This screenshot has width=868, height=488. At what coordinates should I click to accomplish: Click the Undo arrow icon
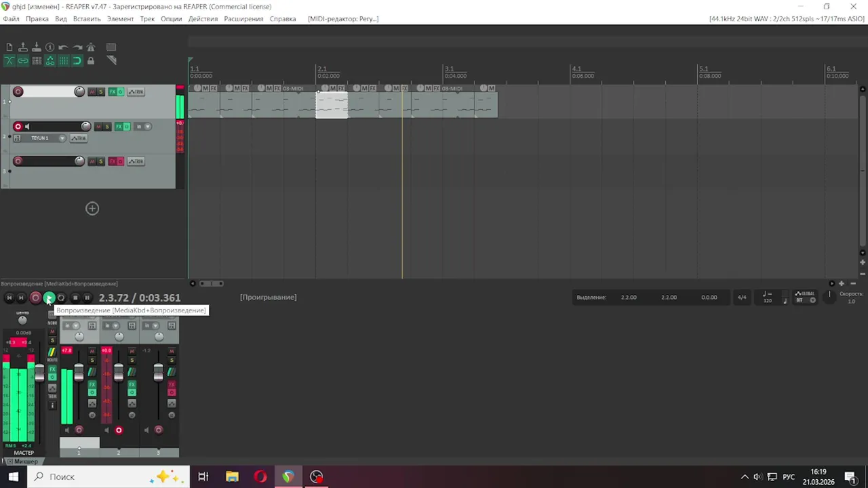click(x=63, y=47)
